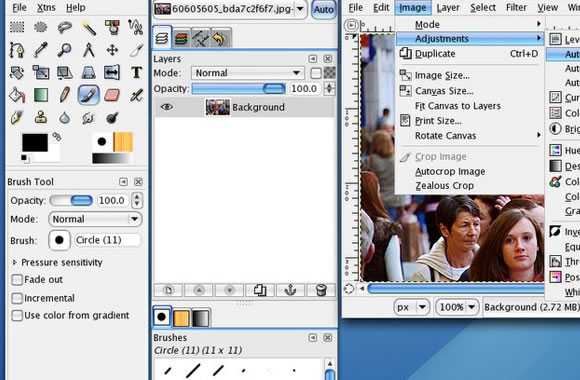Switch to the Channels tab
This screenshot has width=580, height=380.
pos(181,38)
